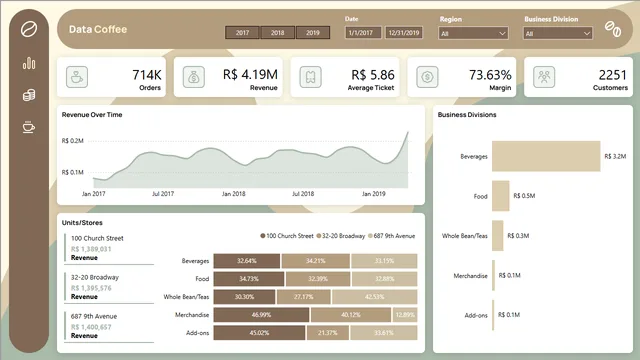This screenshot has width=640, height=360.
Task: Click the Business Divisions chart title
Action: coord(467,115)
